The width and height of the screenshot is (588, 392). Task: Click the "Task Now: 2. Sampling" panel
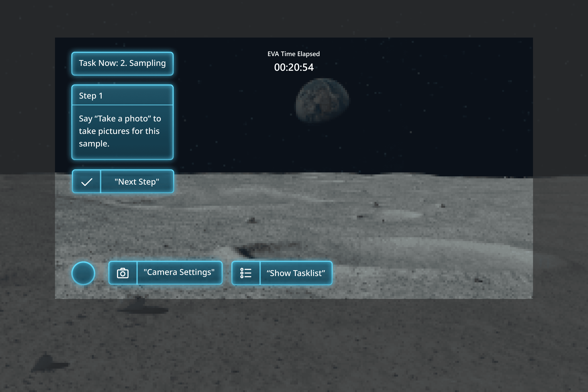(x=122, y=64)
